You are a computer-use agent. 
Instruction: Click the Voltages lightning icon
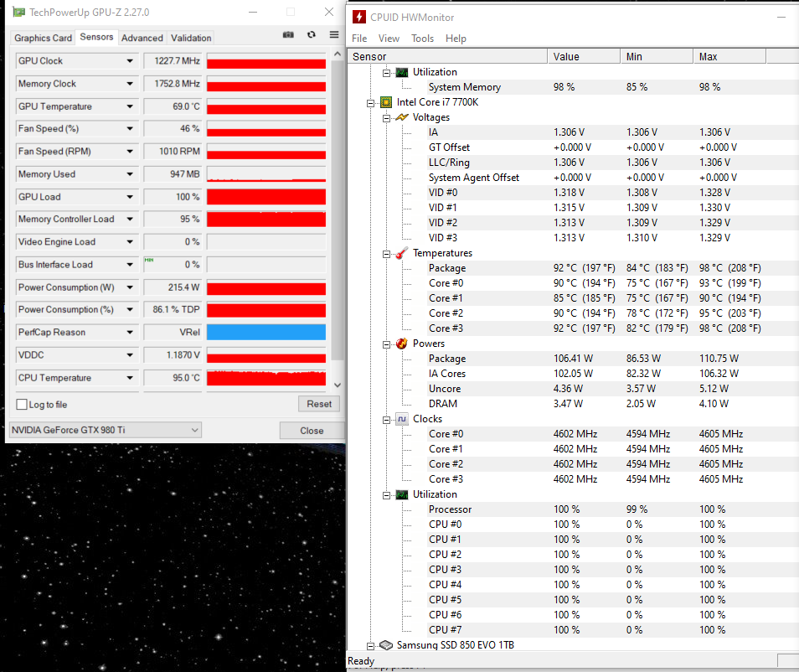(402, 117)
